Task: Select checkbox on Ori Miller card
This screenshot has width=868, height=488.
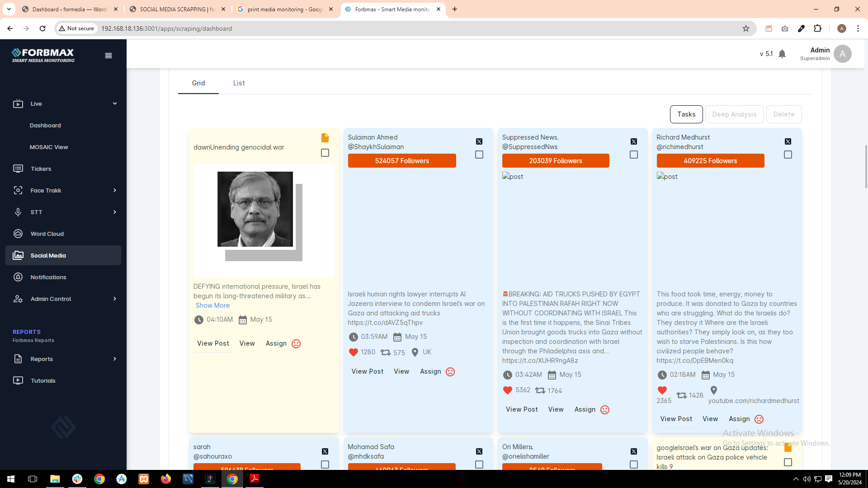Action: pos(634,465)
